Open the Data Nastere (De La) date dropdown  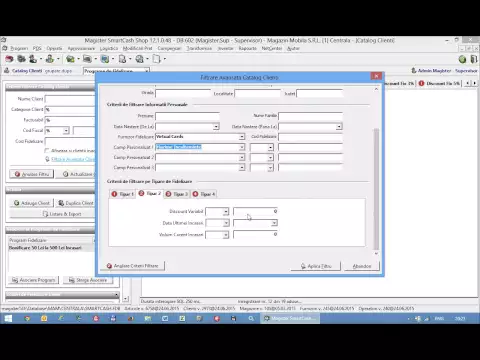216,126
